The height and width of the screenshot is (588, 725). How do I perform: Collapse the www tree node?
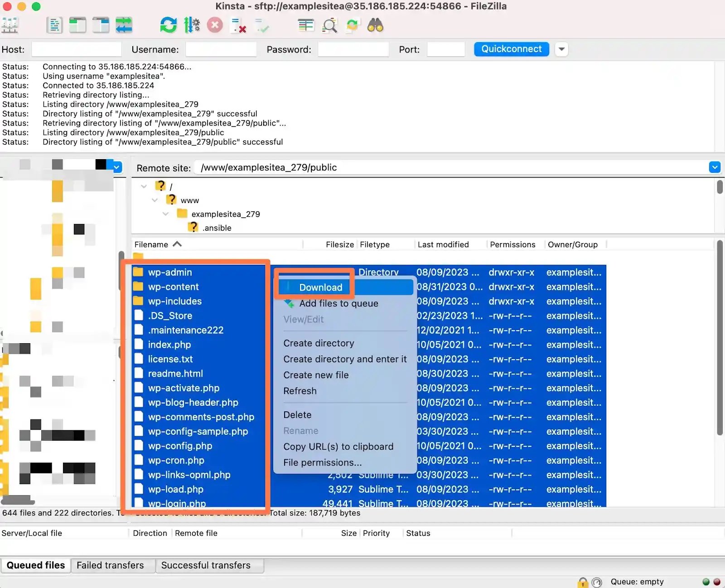pos(155,200)
